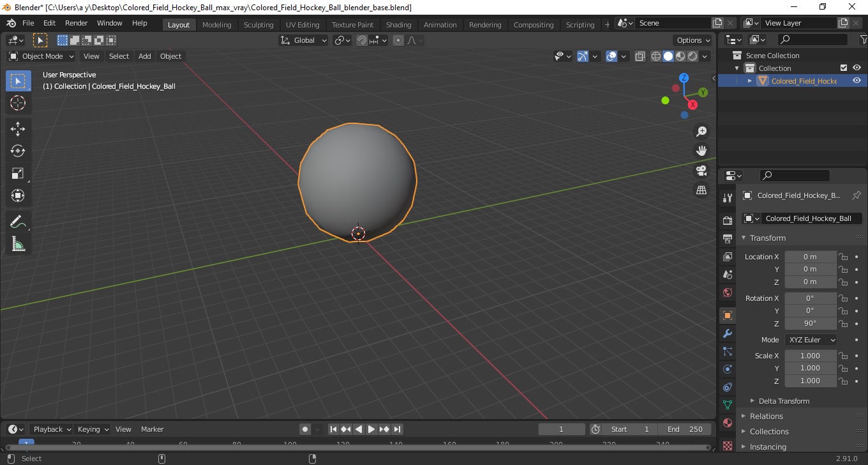
Task: Open the File menu
Action: coord(28,23)
